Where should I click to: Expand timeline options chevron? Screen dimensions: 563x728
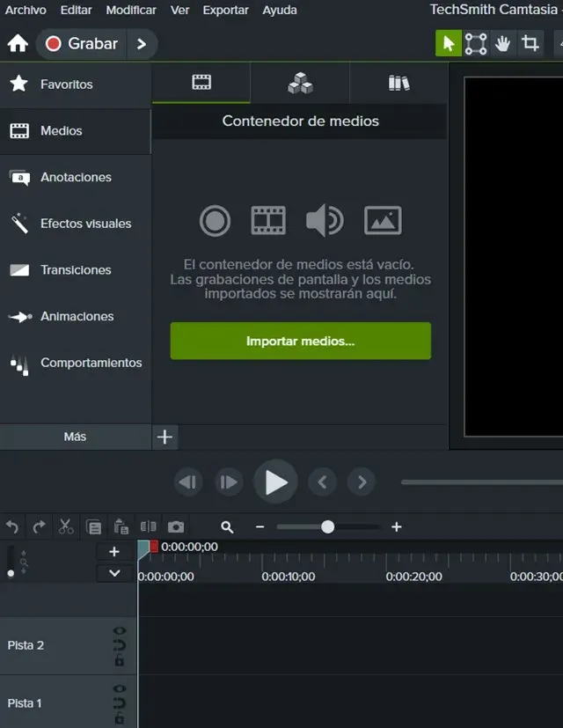pos(114,573)
